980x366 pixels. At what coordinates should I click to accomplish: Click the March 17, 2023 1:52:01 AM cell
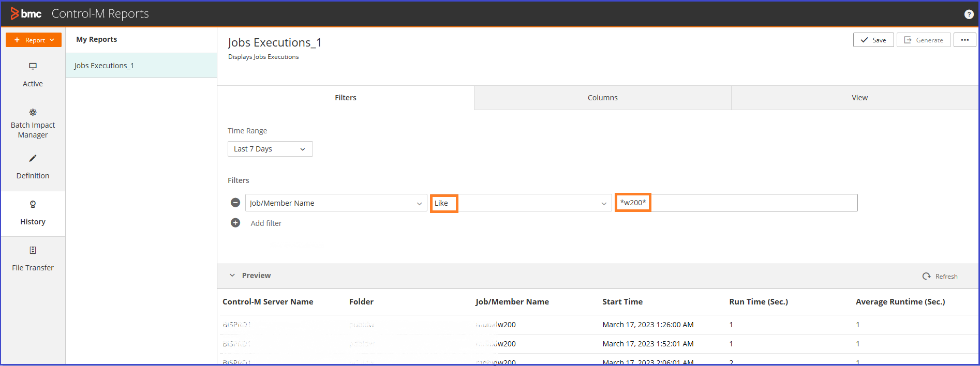(x=648, y=344)
